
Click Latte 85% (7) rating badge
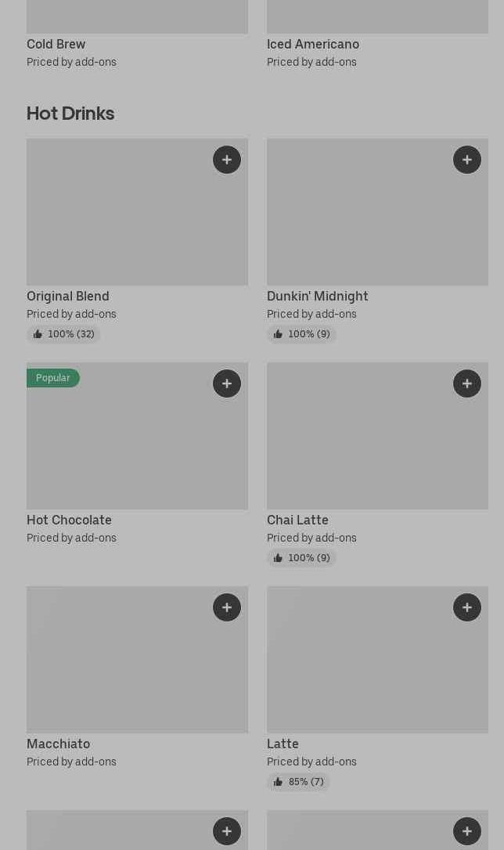298,782
